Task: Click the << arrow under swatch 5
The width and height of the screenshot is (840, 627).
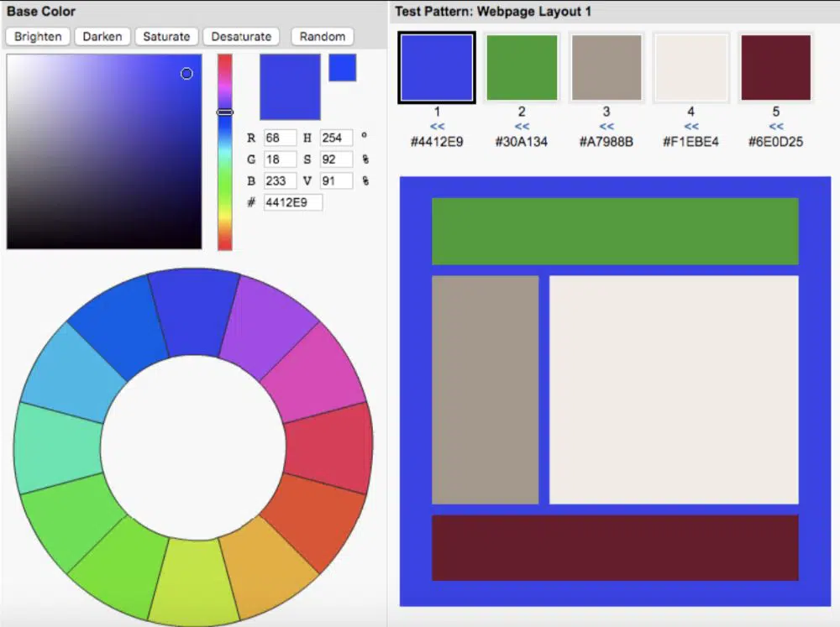Action: 775,127
